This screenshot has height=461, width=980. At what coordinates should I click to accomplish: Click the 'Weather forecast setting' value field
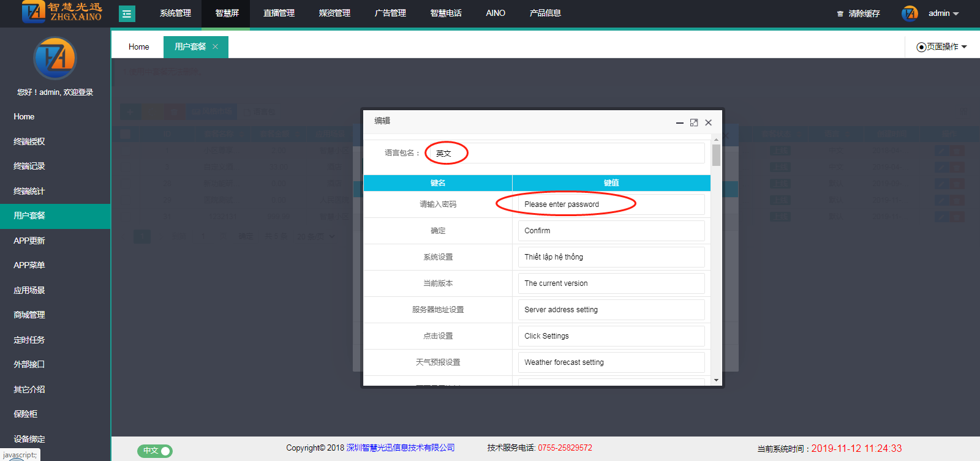pos(611,362)
